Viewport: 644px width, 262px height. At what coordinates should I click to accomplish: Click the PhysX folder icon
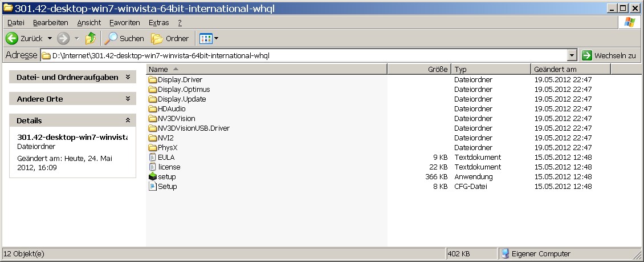(x=153, y=148)
